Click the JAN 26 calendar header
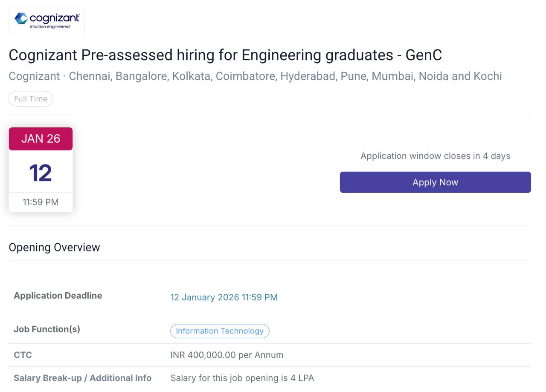This screenshot has height=392, width=546. click(41, 139)
